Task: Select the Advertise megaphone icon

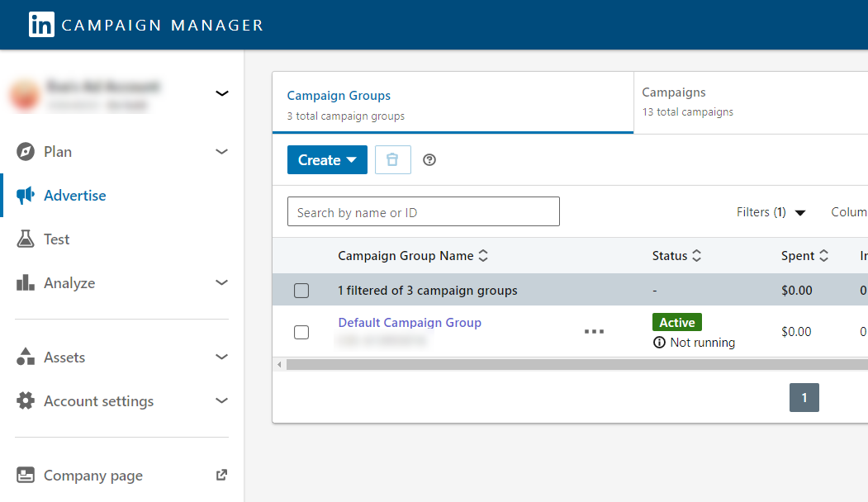Action: point(26,196)
